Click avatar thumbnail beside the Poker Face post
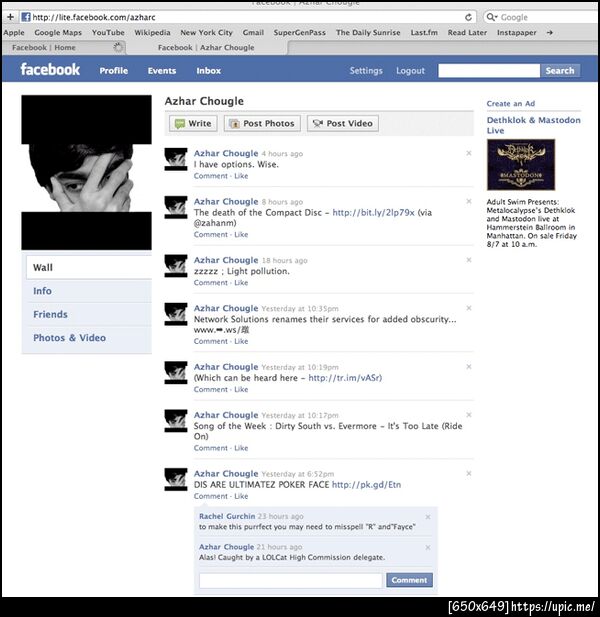The height and width of the screenshot is (617, 600). [175, 479]
